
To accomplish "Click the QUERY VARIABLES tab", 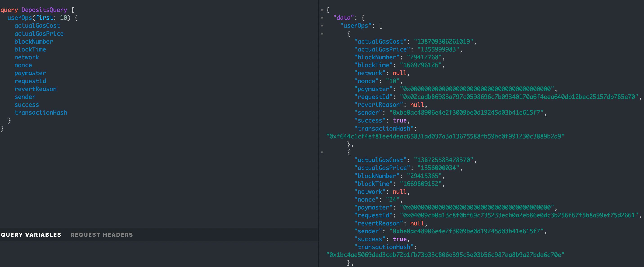I will point(31,234).
